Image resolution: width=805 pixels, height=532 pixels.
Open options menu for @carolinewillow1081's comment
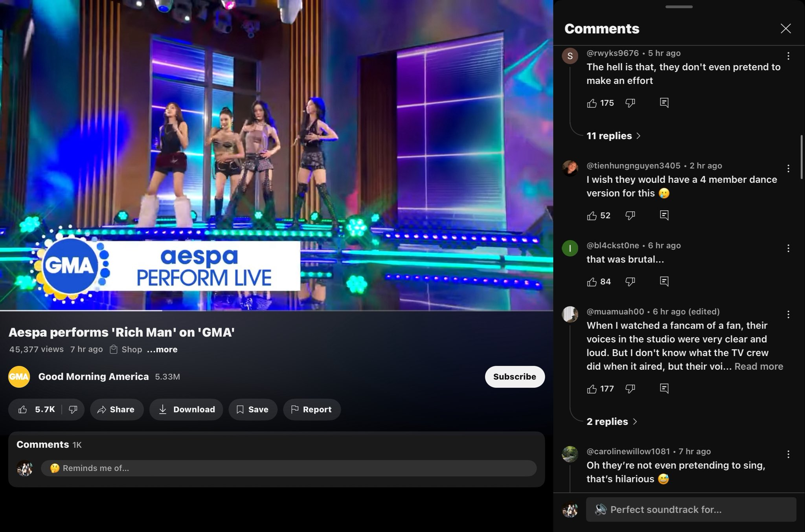788,454
